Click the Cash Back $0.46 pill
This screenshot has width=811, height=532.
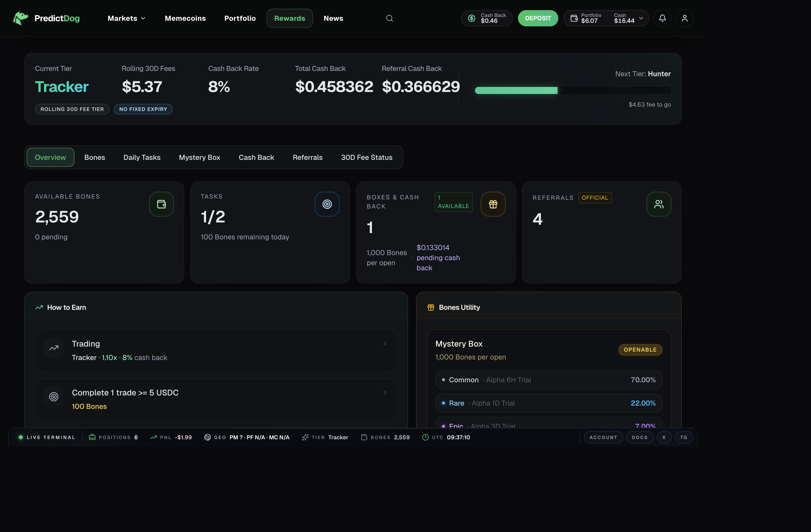click(487, 18)
